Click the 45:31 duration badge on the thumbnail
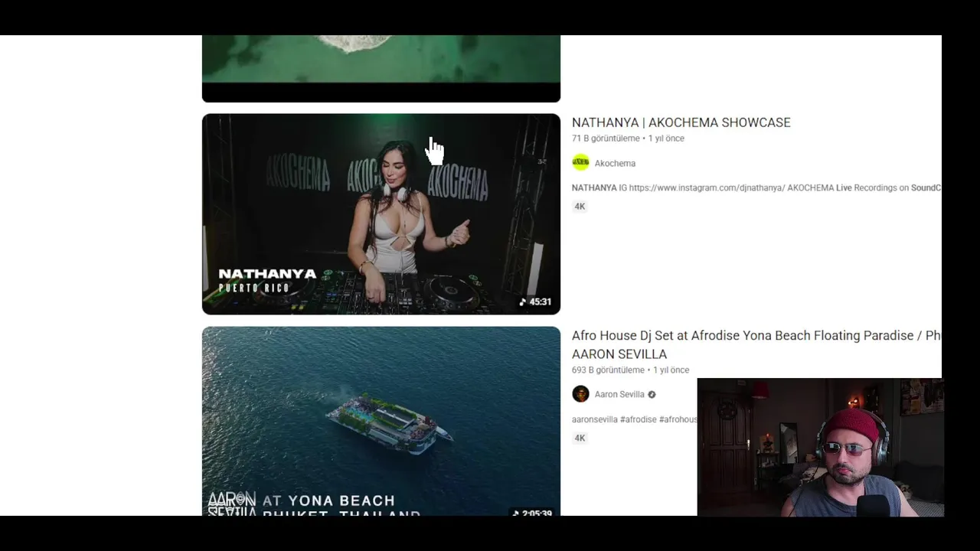The image size is (980, 551). pyautogui.click(x=535, y=302)
